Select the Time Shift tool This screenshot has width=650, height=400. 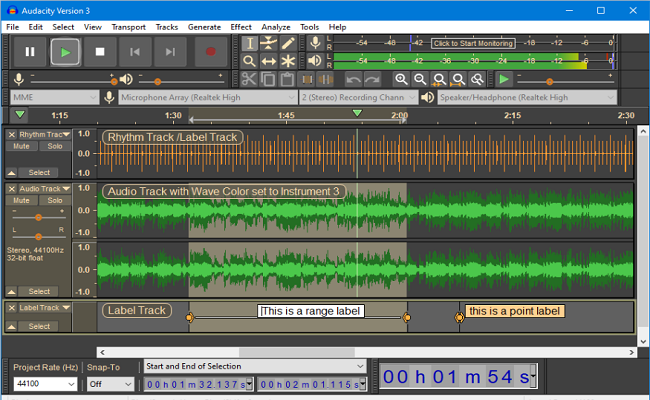click(x=269, y=61)
